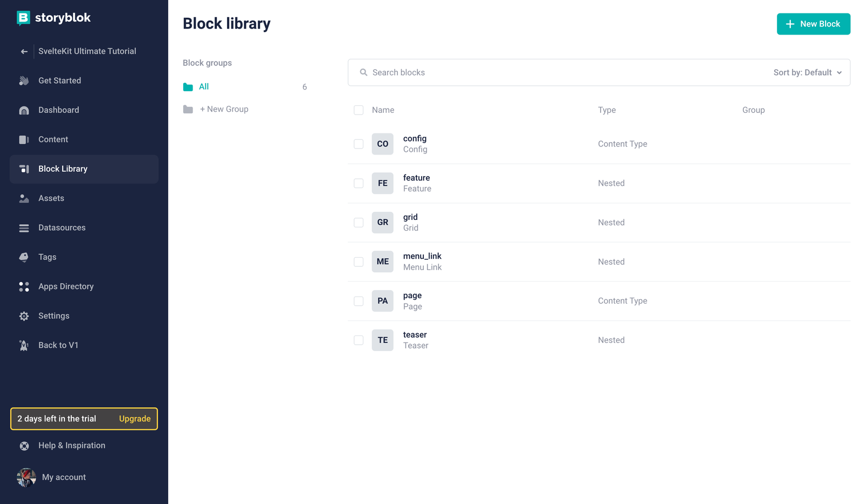Image resolution: width=865 pixels, height=504 pixels.
Task: Open the Sort by: Default dropdown
Action: [808, 72]
